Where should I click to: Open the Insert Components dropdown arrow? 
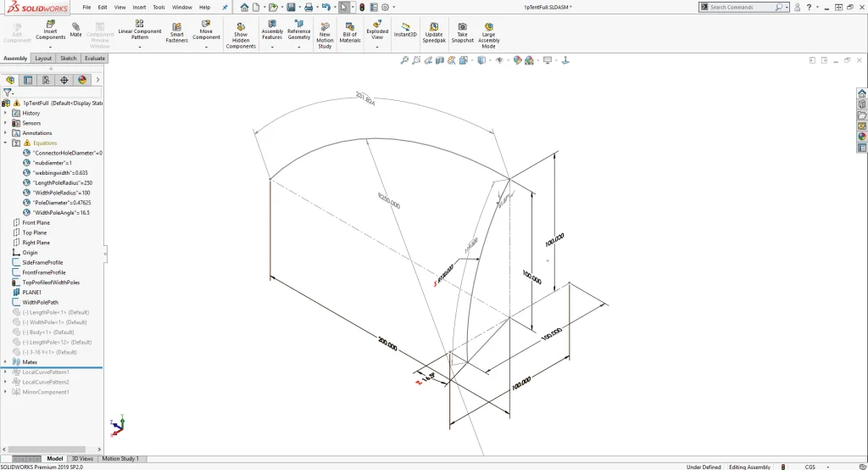(50, 46)
